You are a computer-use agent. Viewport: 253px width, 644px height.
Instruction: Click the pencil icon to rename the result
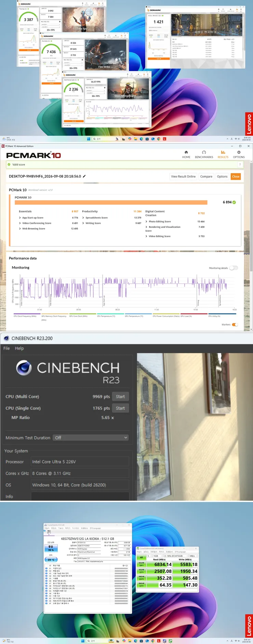(x=84, y=176)
